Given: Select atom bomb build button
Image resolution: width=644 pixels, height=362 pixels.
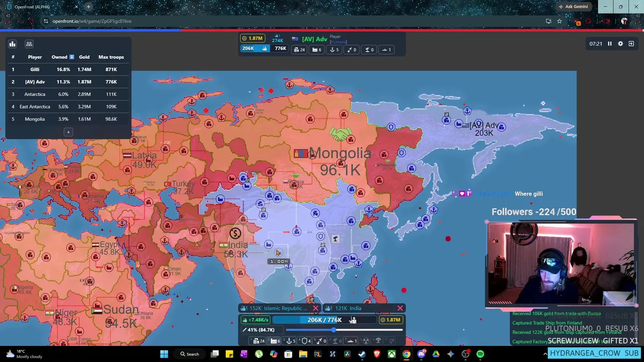Looking at the screenshot, I should [366, 341].
